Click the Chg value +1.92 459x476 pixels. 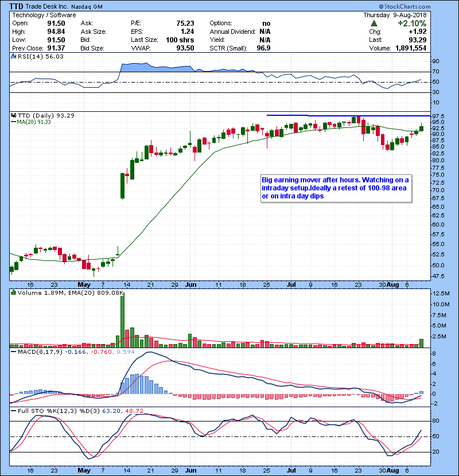[x=417, y=32]
